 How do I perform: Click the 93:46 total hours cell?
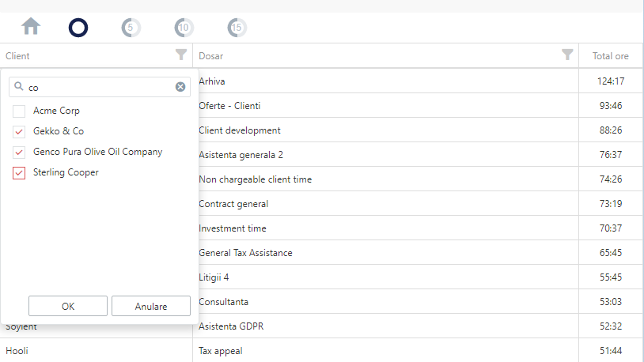[611, 105]
